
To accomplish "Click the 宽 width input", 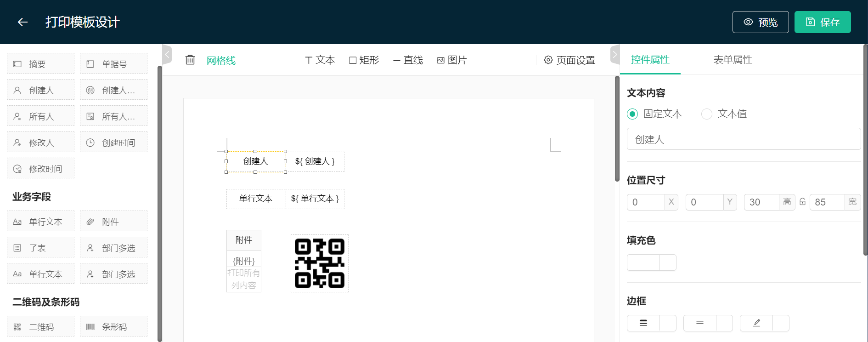I will [x=827, y=202].
